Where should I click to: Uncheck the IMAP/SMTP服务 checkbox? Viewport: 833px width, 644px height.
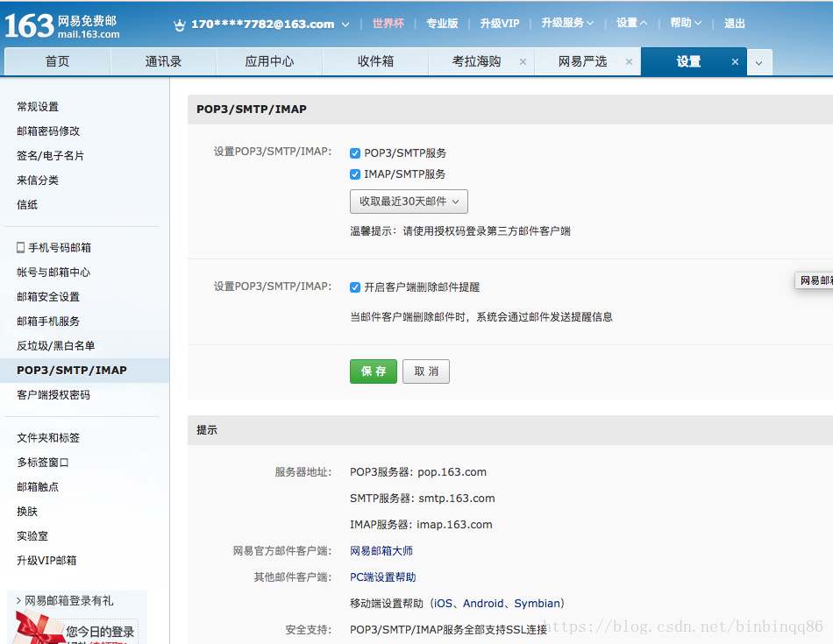pos(355,174)
